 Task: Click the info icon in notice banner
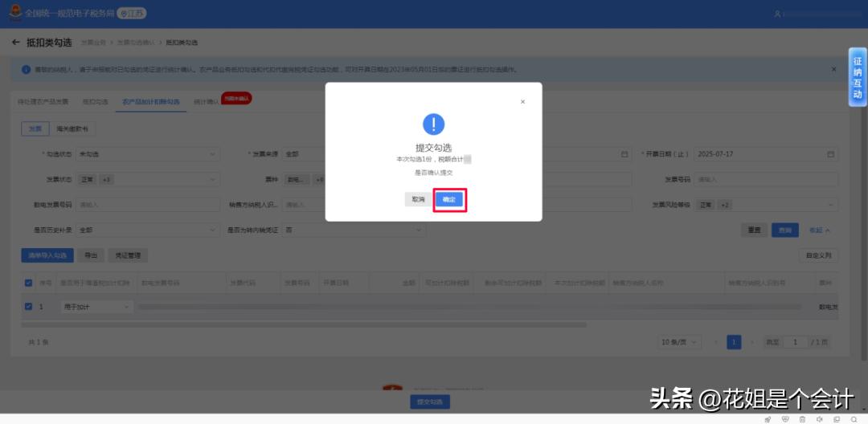(26, 70)
